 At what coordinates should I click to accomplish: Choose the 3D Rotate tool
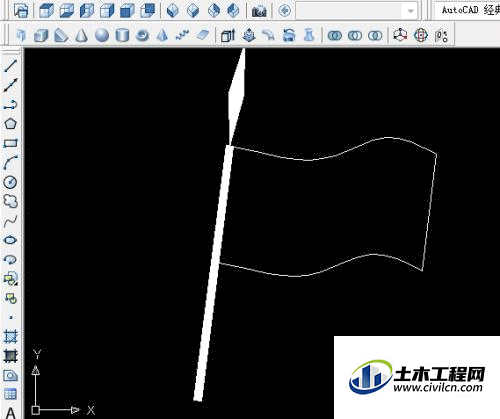pos(421,35)
